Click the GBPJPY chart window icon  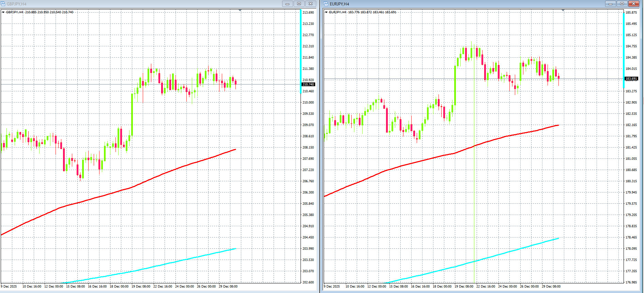pyautogui.click(x=3, y=4)
